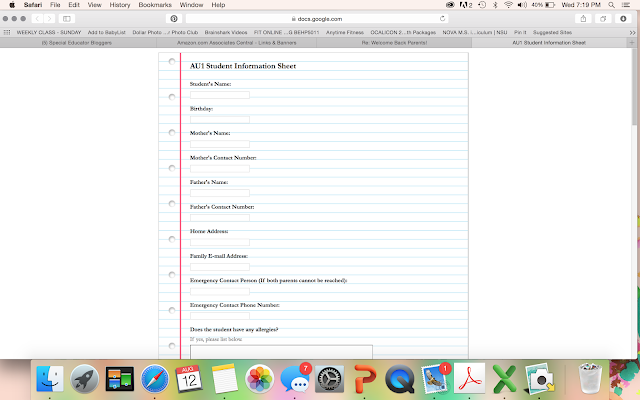Open Anytime Fitness bookmark
The image size is (640, 400).
(344, 32)
